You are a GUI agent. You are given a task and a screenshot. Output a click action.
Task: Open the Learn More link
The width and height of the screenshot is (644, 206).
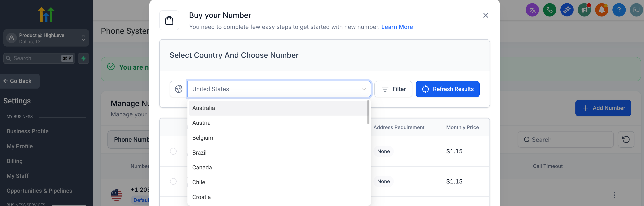pos(397,27)
